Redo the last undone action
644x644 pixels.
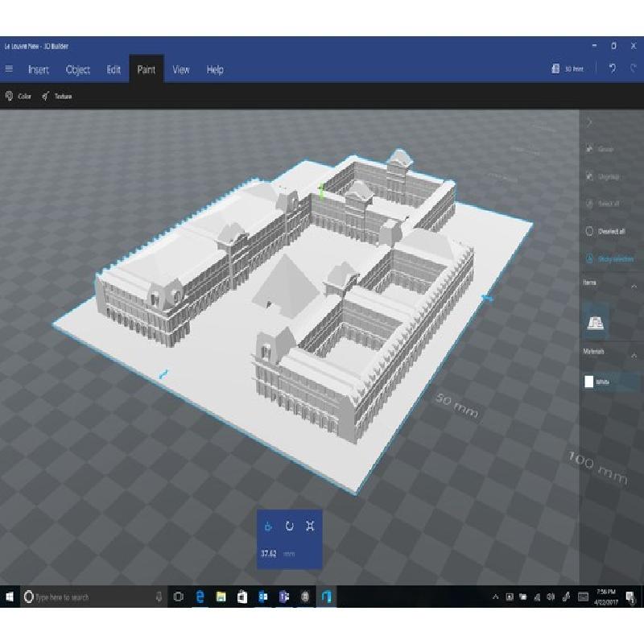tap(634, 68)
